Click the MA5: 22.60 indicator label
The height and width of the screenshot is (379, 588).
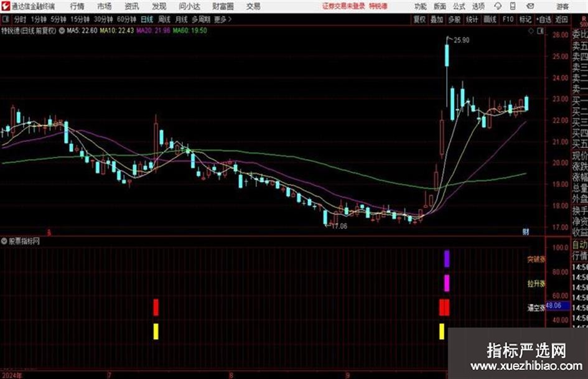[x=82, y=30]
